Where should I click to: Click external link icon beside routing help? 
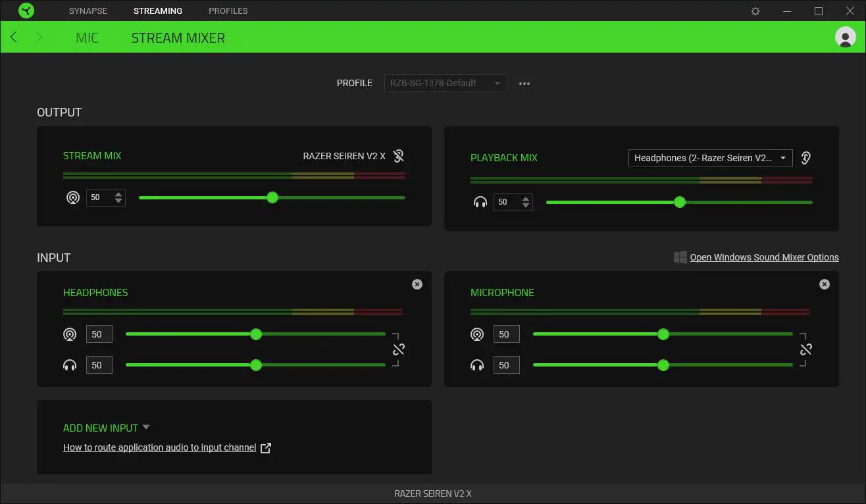click(266, 448)
